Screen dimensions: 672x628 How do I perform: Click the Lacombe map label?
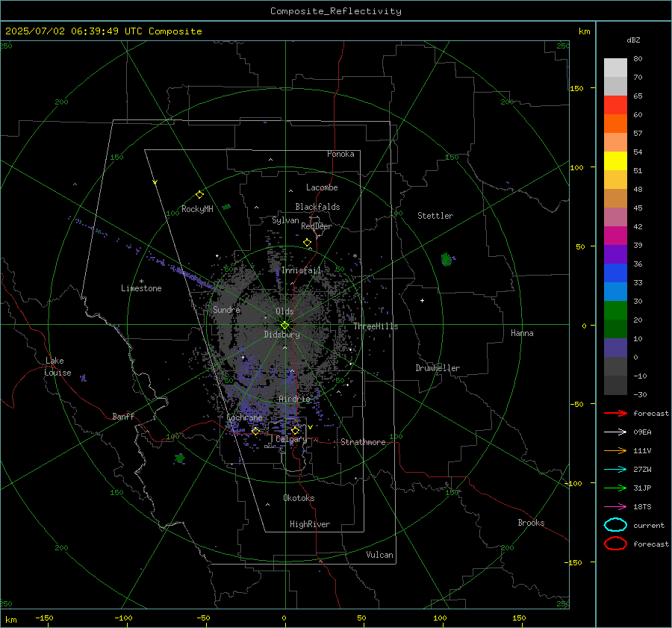(x=322, y=187)
